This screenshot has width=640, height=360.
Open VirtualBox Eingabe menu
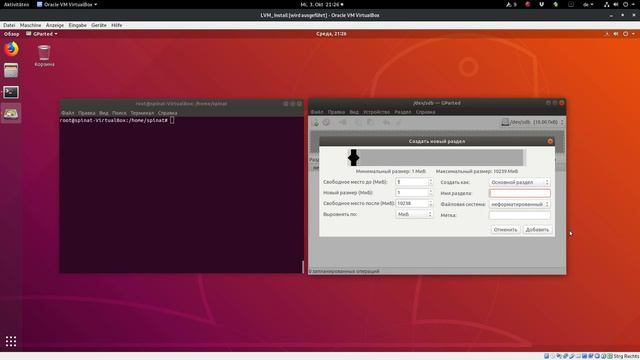coord(78,25)
